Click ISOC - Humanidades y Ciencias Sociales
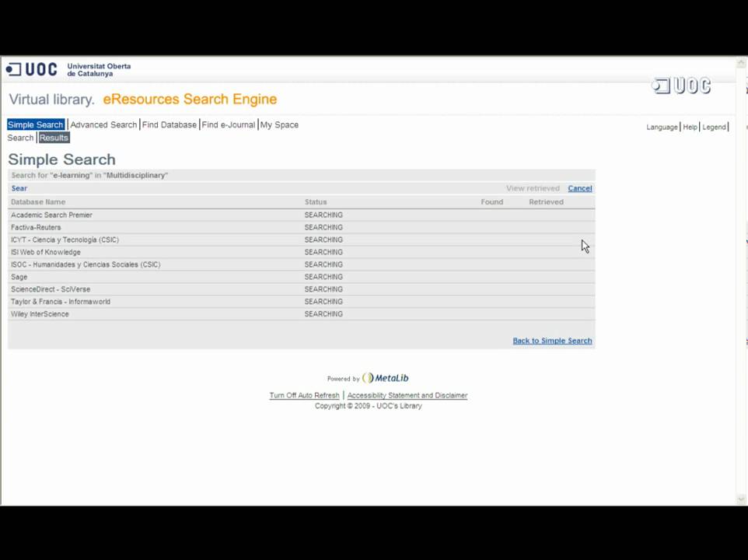 [86, 264]
